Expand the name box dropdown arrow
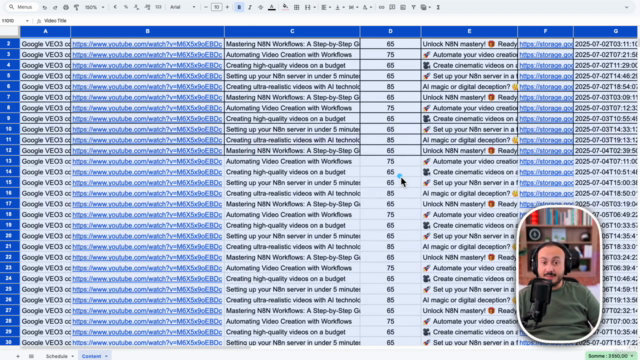The image size is (640, 360). pos(27,21)
